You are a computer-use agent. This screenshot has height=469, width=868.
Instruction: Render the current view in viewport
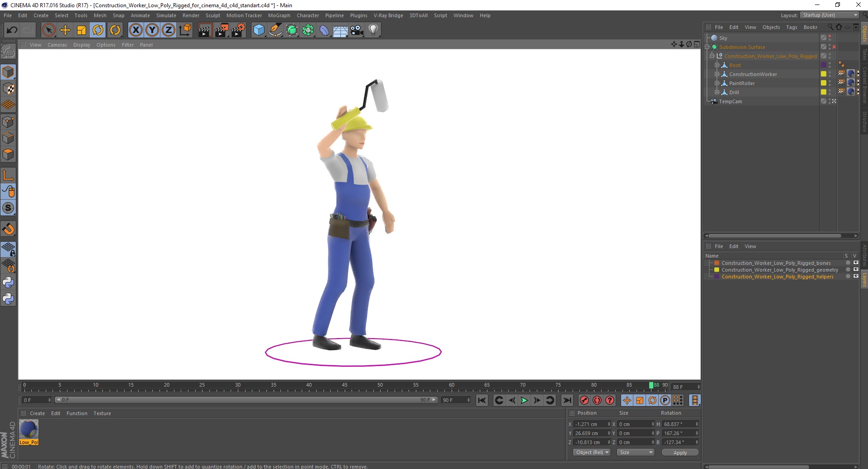(x=204, y=30)
